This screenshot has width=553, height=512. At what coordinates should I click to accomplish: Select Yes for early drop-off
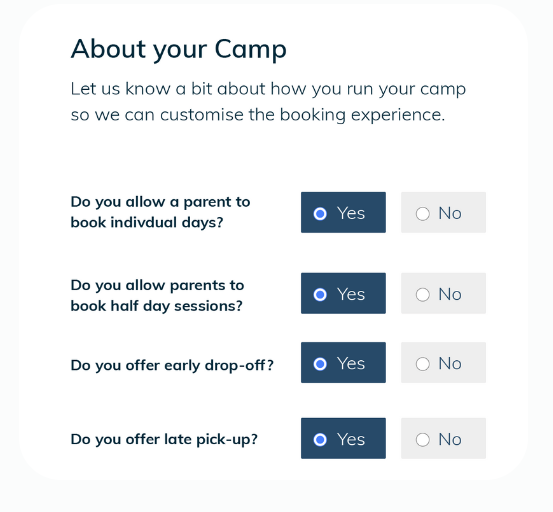(343, 362)
